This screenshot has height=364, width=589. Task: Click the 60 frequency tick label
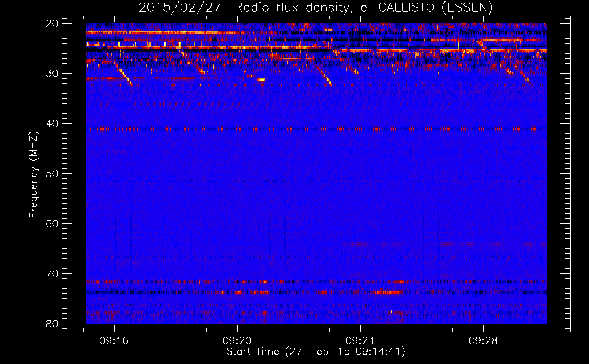52,224
